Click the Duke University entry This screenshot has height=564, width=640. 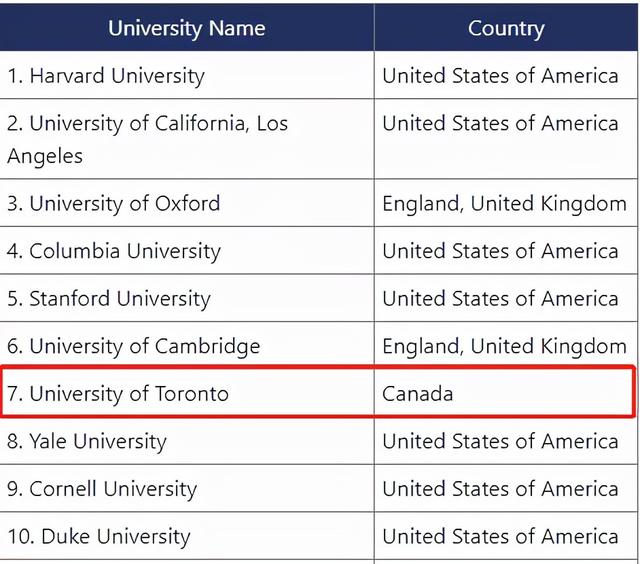click(x=98, y=536)
